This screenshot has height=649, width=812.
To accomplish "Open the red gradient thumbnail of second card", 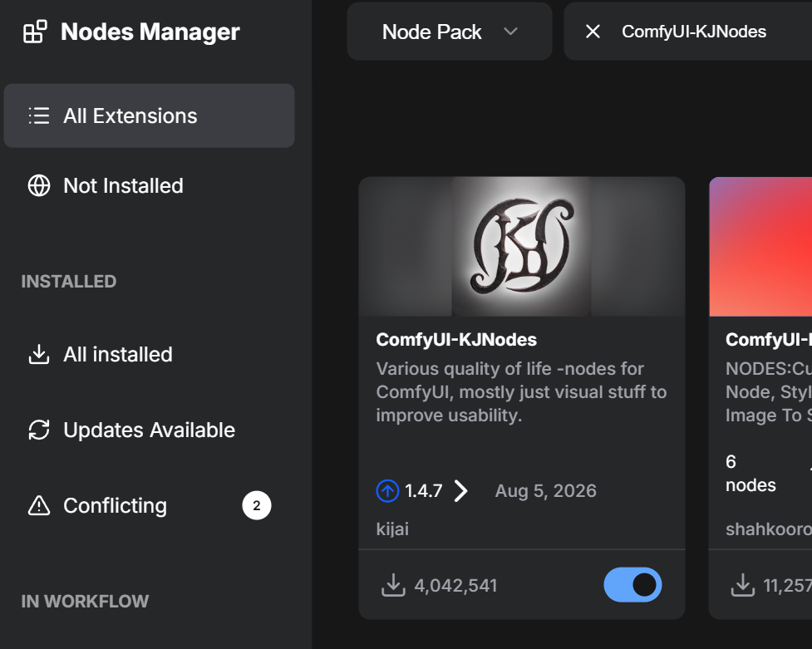I will point(760,247).
